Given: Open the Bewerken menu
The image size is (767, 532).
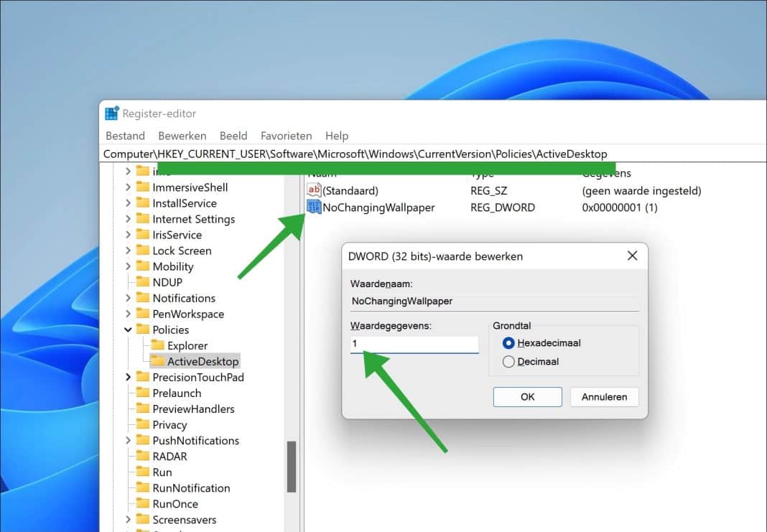Looking at the screenshot, I should tap(182, 136).
